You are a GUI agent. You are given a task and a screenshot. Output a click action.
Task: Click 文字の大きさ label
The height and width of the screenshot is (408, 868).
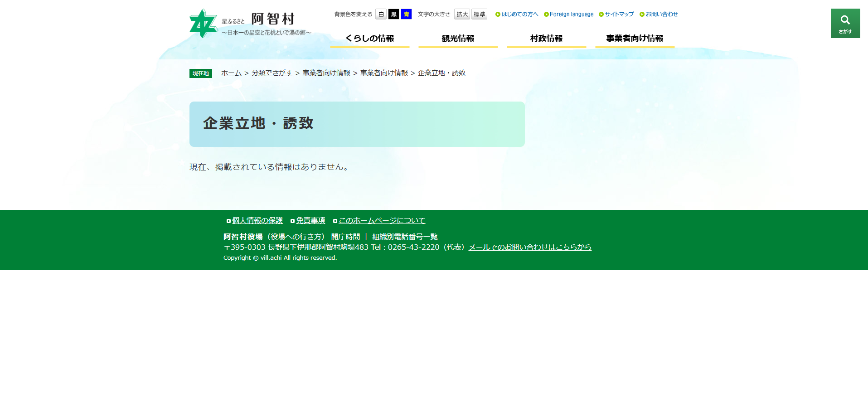click(434, 14)
